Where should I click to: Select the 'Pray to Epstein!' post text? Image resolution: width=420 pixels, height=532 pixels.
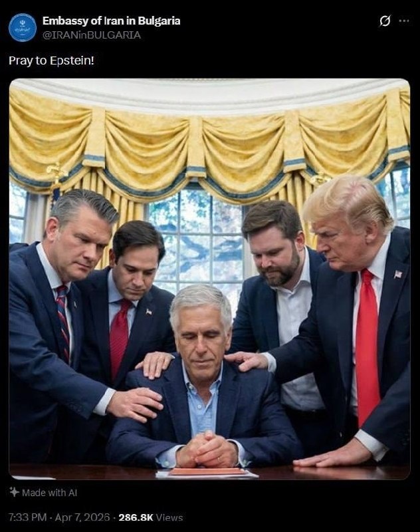(52, 61)
